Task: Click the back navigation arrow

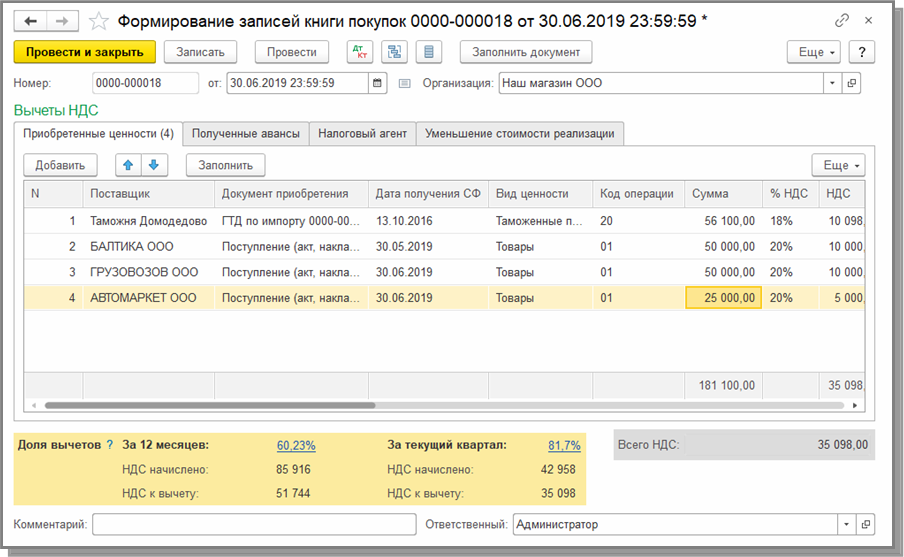Action: (x=30, y=20)
